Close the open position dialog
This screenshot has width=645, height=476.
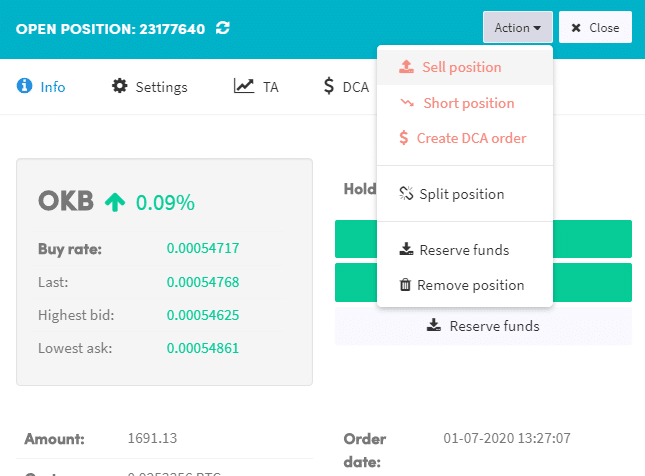595,27
